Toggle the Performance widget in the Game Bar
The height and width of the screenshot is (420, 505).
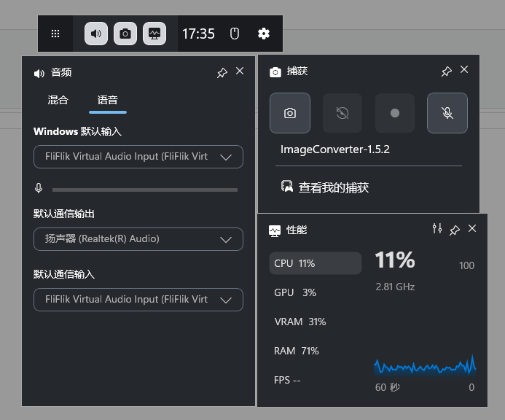click(154, 34)
